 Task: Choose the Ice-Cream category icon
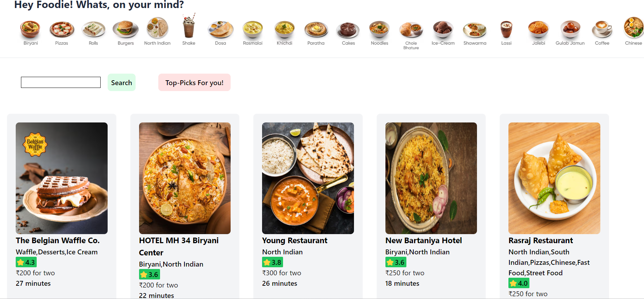click(x=443, y=30)
